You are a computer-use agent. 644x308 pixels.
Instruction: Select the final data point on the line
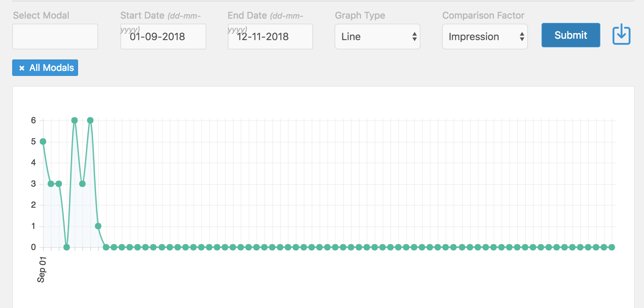[612, 247]
